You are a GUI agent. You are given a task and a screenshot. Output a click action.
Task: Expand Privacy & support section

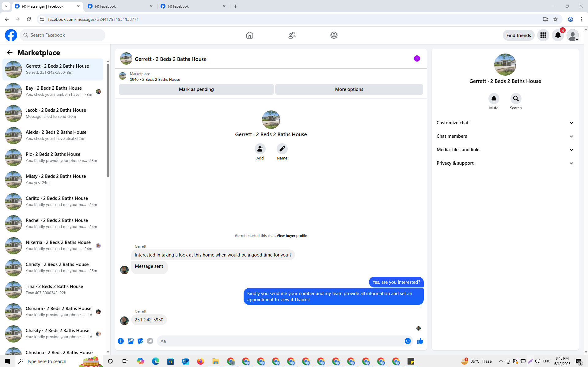(505, 163)
